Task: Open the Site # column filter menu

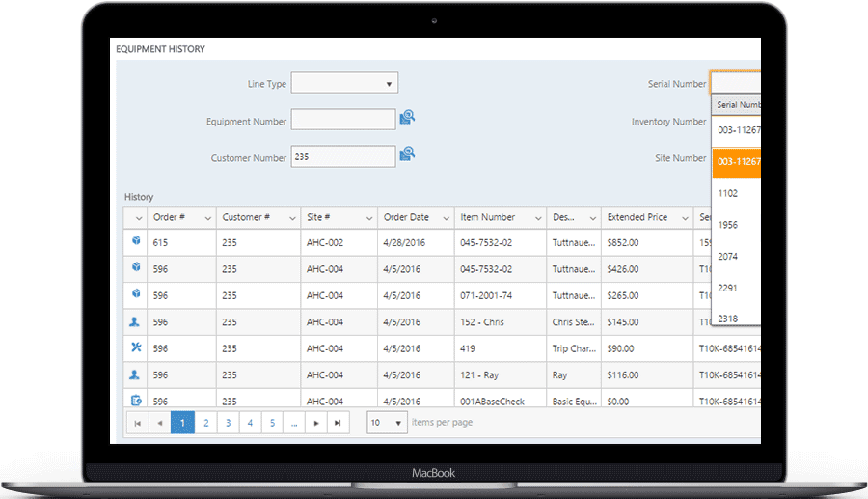Action: [x=369, y=218]
